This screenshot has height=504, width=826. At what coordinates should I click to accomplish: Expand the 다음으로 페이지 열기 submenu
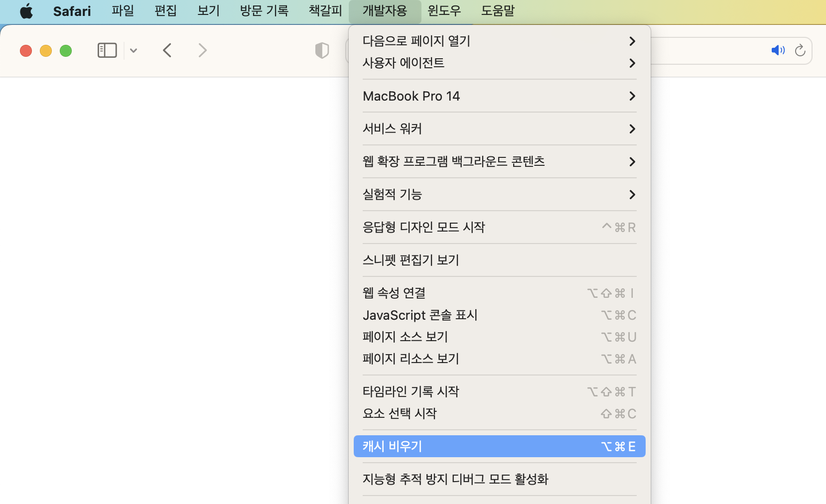[x=499, y=41]
